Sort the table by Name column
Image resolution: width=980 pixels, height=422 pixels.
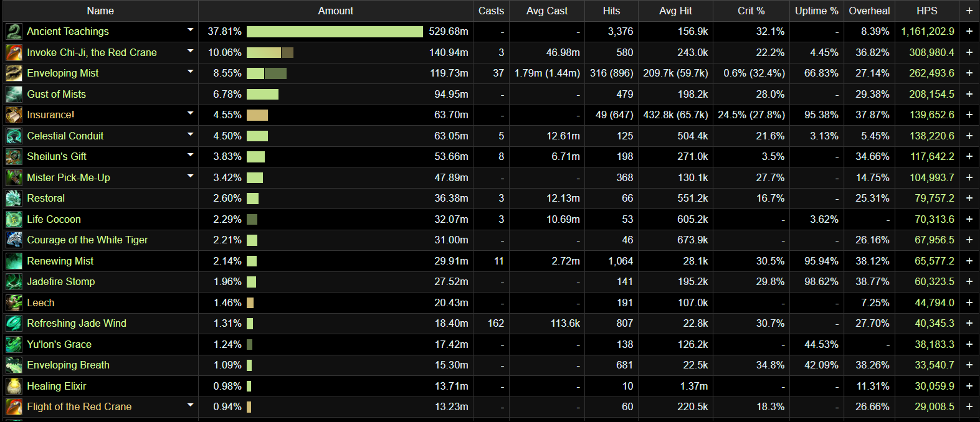[100, 11]
